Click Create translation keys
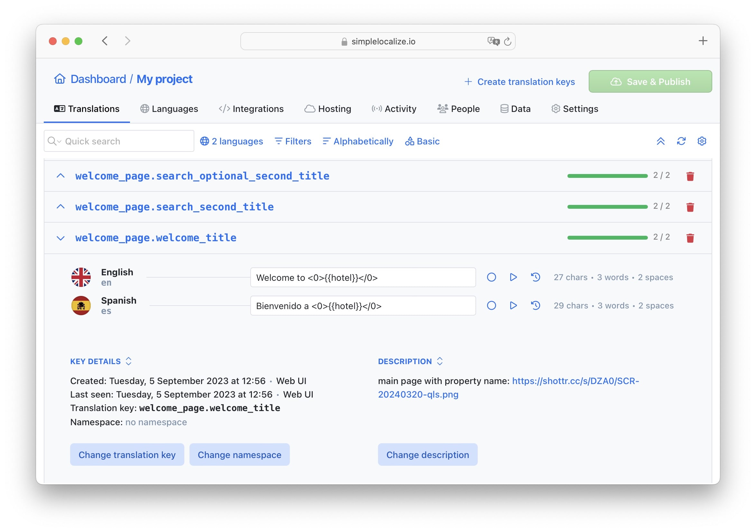756x532 pixels. [x=520, y=82]
